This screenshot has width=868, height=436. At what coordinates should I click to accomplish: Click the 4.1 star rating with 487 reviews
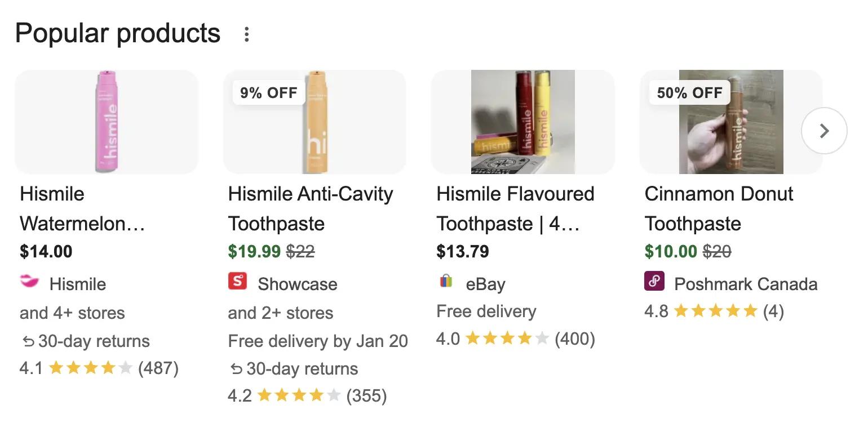(99, 367)
